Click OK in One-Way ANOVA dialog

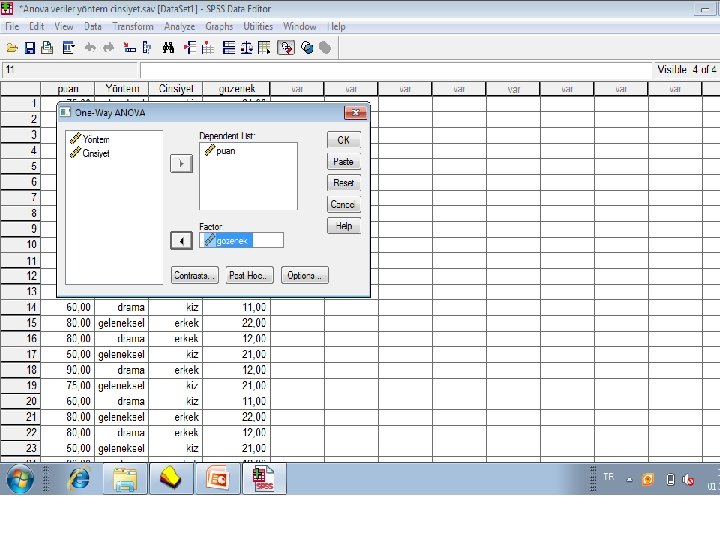point(343,140)
